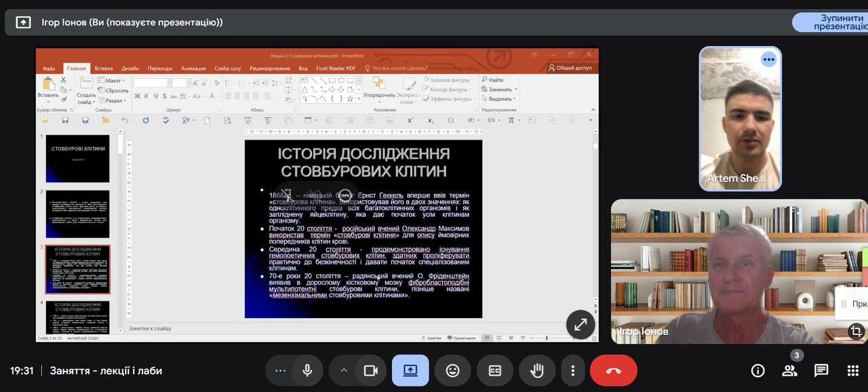This screenshot has height=392, width=868.
Task: Open the Дизайн tab in PowerPoint
Action: [x=130, y=68]
